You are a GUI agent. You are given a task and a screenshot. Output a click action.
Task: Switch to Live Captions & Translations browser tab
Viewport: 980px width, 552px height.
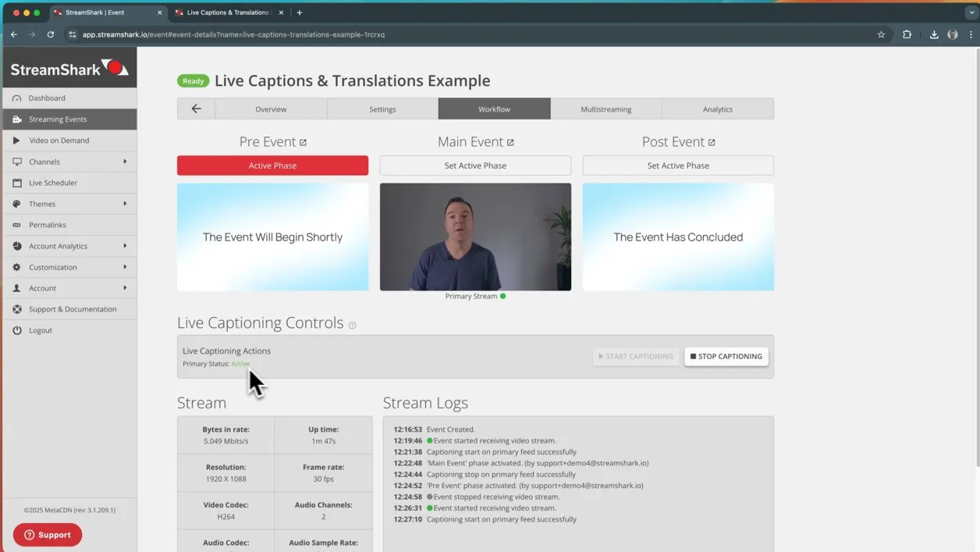click(x=228, y=12)
